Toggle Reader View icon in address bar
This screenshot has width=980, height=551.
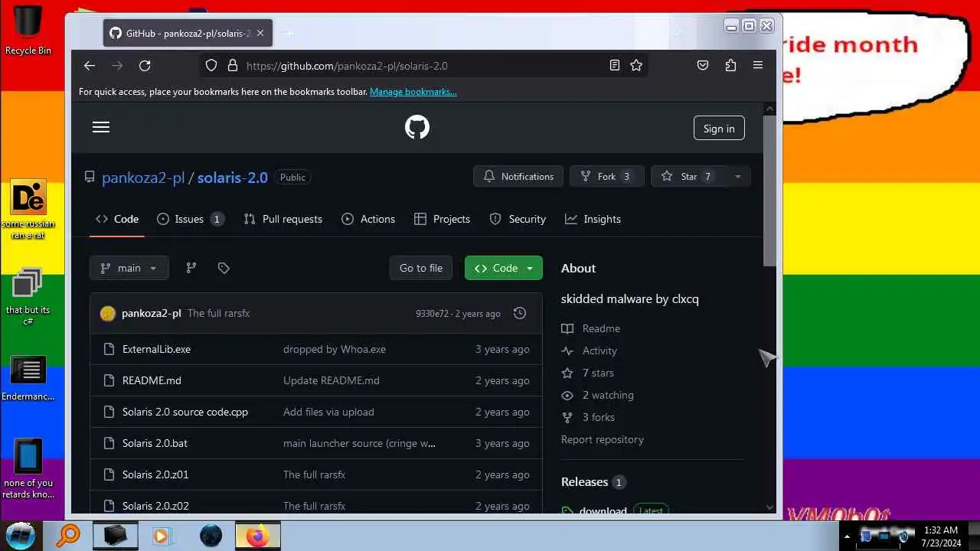[x=614, y=66]
